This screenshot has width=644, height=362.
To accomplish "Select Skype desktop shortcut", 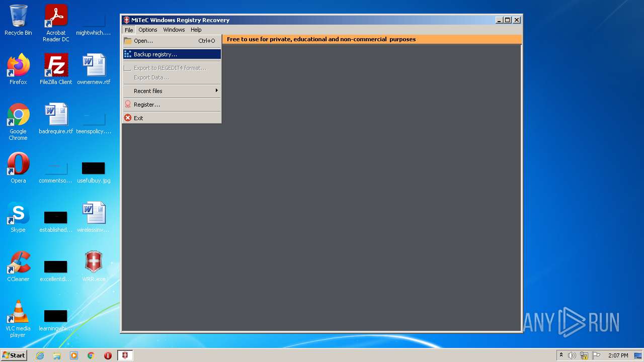I will pyautogui.click(x=18, y=217).
